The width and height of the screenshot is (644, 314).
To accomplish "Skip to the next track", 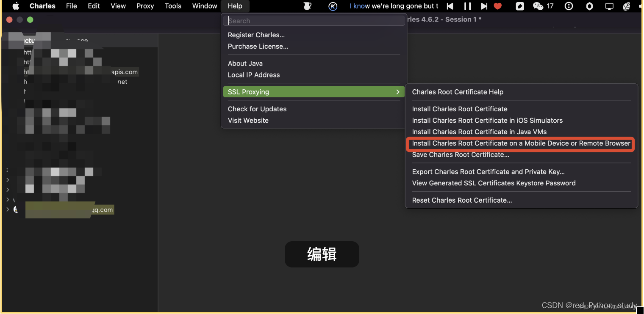I will 484,6.
